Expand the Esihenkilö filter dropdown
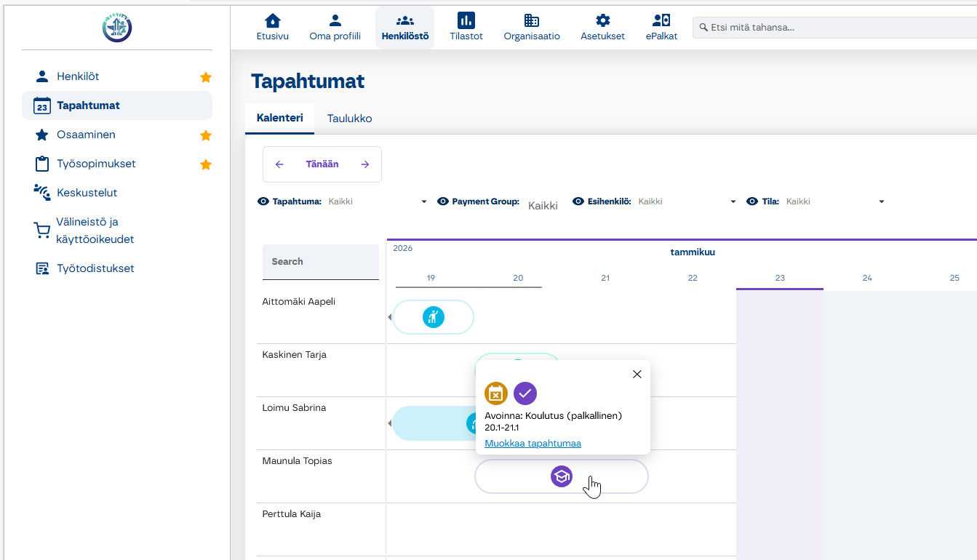The height and width of the screenshot is (560, 977). tap(733, 202)
